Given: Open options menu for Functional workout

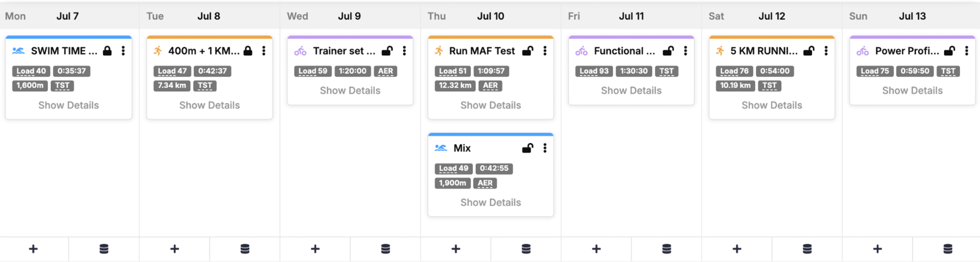Looking at the screenshot, I should 685,51.
